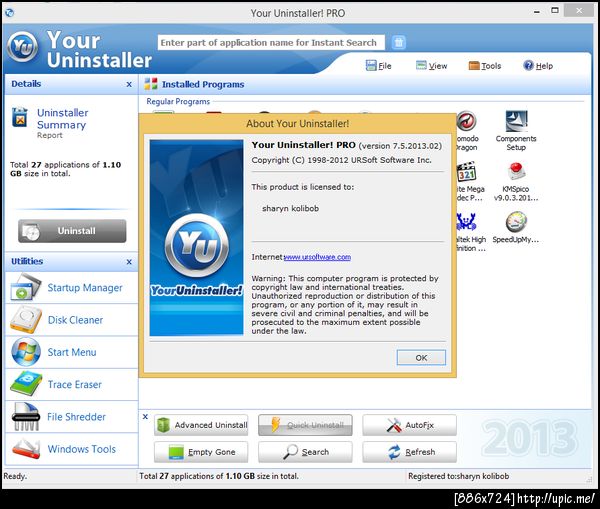Image resolution: width=600 pixels, height=509 pixels.
Task: Close the bottom action buttons panel
Action: (x=145, y=417)
